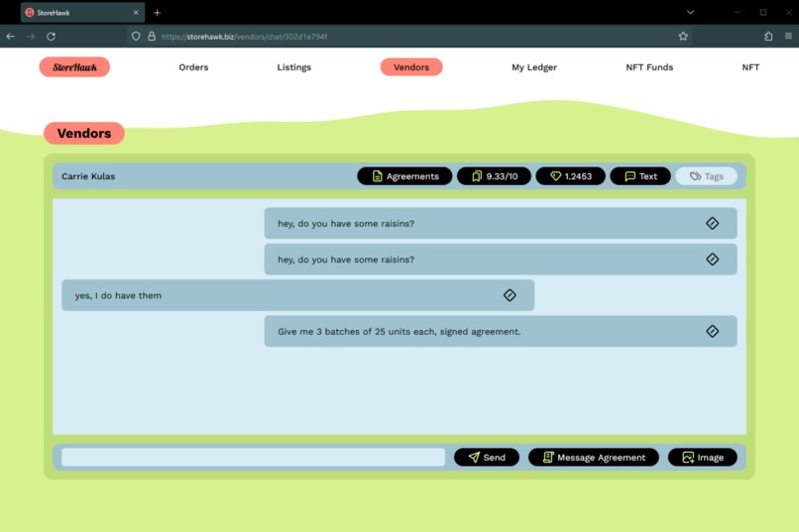Screen dimensions: 799x532
Task: Click the URL address bar
Action: click(x=407, y=36)
